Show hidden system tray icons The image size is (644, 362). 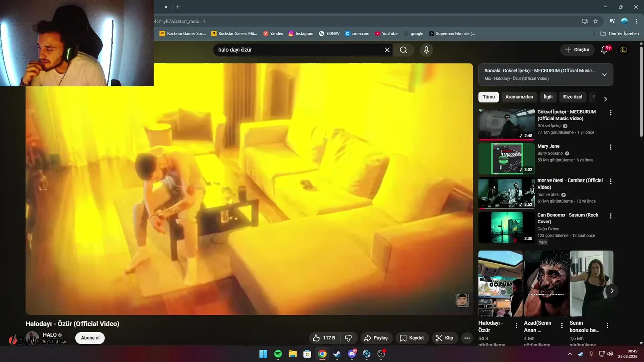(x=570, y=354)
